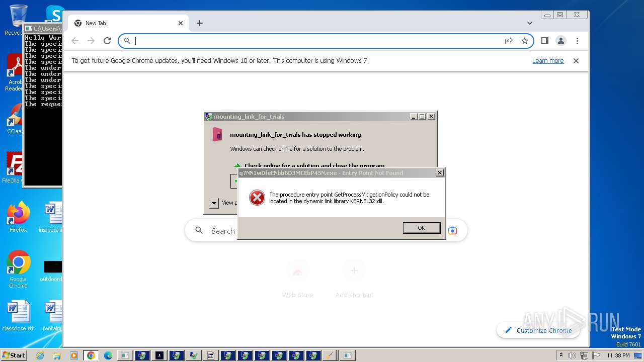Show hidden system tray icons
The image size is (644, 362).
pos(561,355)
